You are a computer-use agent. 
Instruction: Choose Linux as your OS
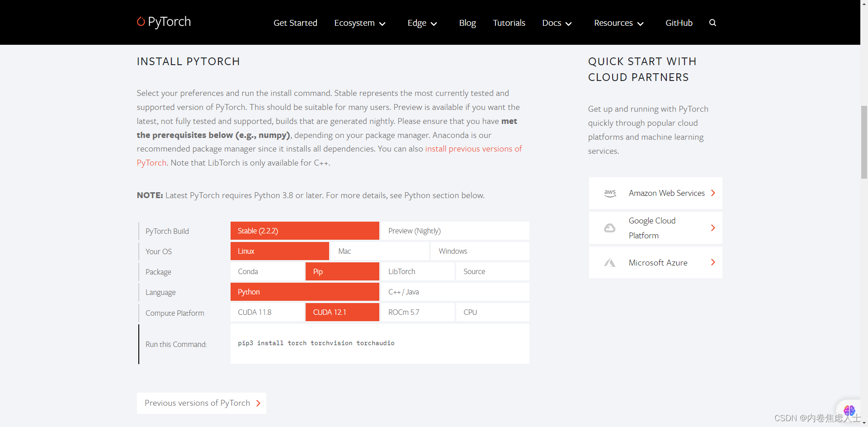(280, 251)
